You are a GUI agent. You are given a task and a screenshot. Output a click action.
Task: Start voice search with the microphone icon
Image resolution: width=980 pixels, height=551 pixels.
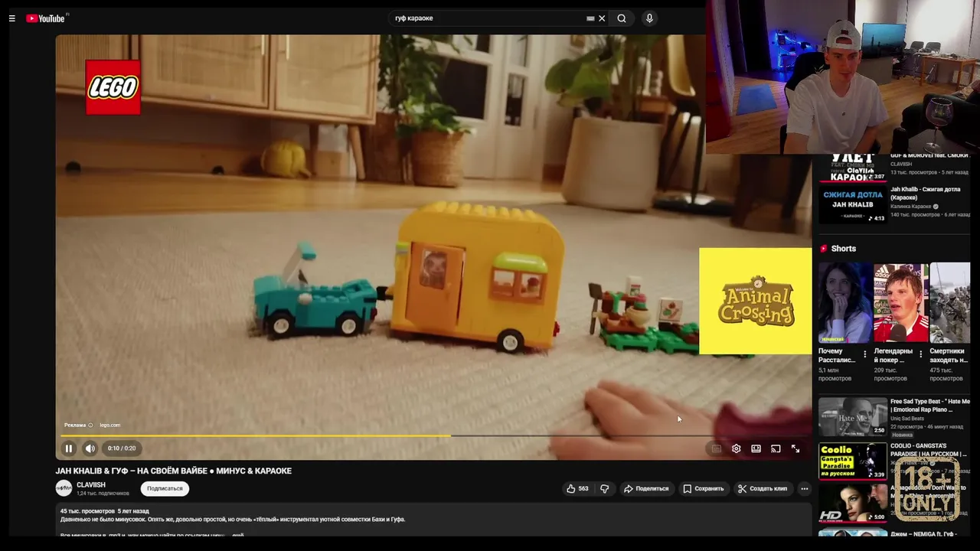pyautogui.click(x=649, y=18)
